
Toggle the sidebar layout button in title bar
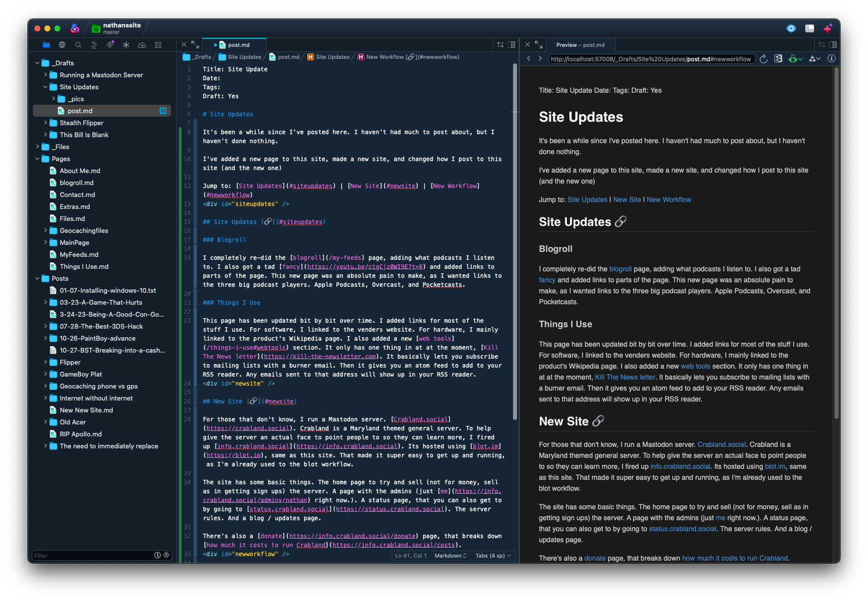pyautogui.click(x=810, y=28)
